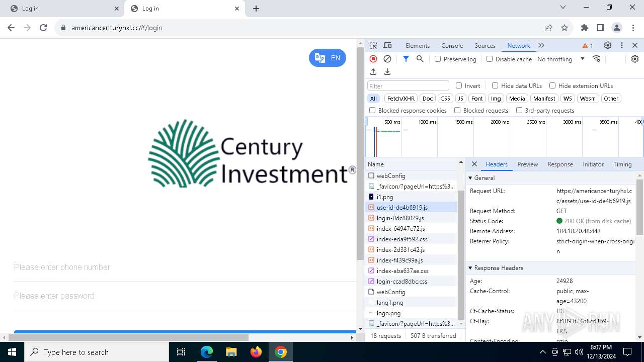Screen dimensions: 644x362
Task: Open the Initiator tab
Action: coord(593,164)
